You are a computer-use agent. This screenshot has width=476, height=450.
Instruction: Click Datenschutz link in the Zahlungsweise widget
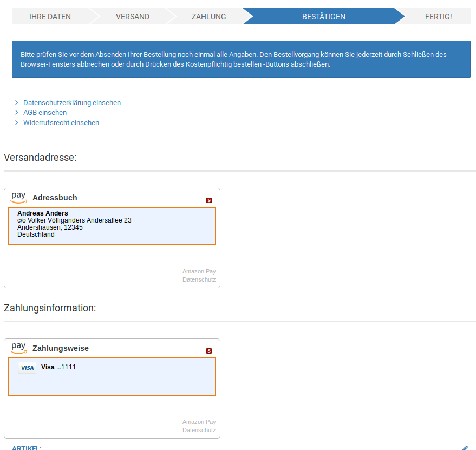pyautogui.click(x=199, y=430)
